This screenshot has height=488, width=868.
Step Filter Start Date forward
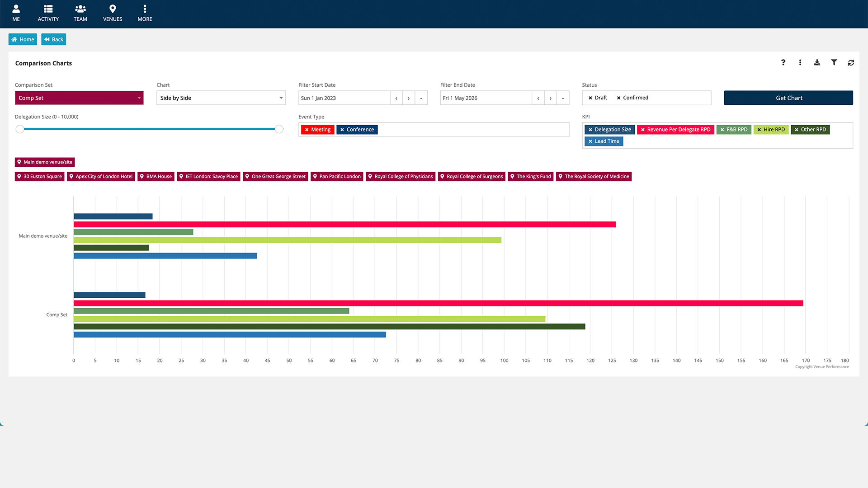(408, 98)
